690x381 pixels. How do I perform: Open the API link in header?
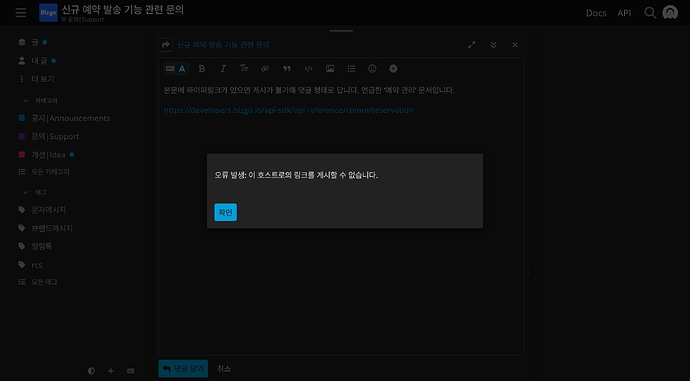tap(624, 13)
